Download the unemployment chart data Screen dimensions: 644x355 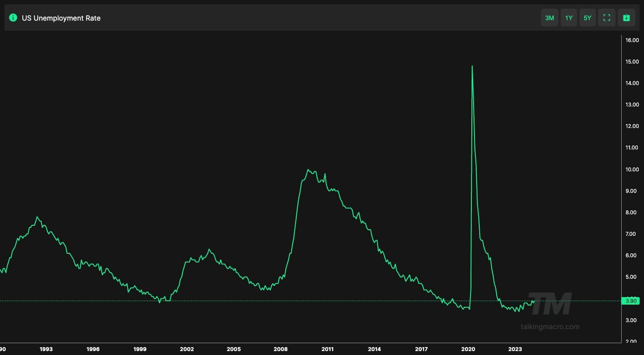coord(626,18)
